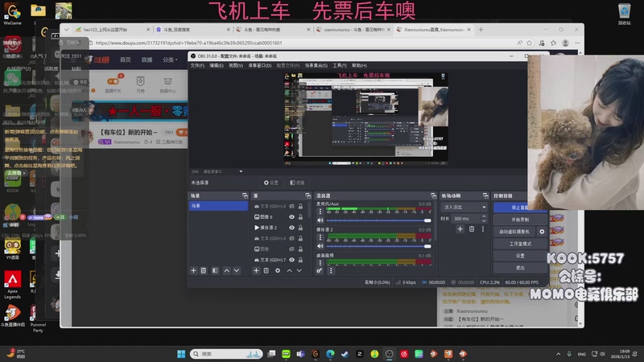This screenshot has width=644, height=362.
Task: Open Windows Start menu
Action: [180, 354]
